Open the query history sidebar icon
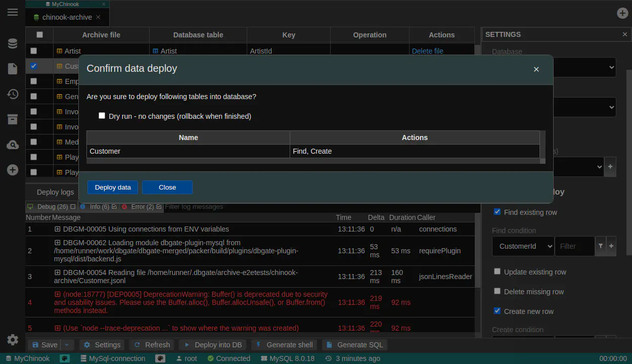 point(13,94)
